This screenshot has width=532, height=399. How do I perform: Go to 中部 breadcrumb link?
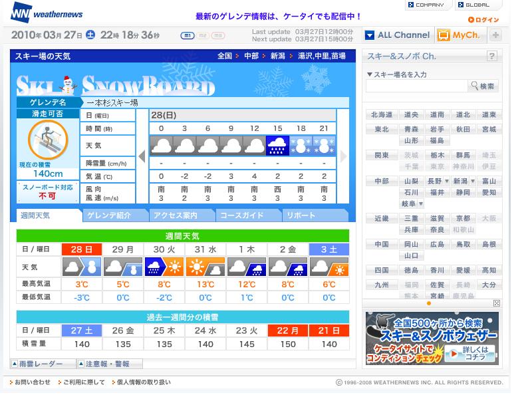tap(251, 56)
